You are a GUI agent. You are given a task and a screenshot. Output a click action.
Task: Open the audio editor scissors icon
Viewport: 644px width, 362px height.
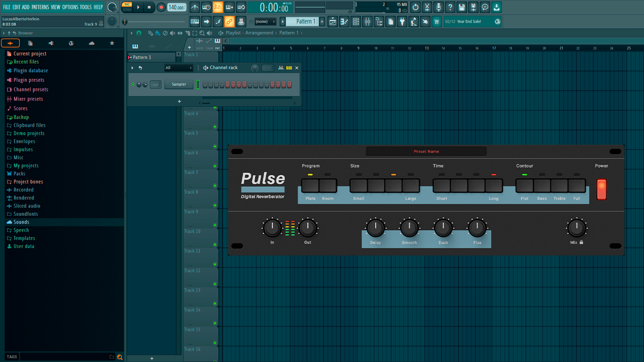coord(427,7)
